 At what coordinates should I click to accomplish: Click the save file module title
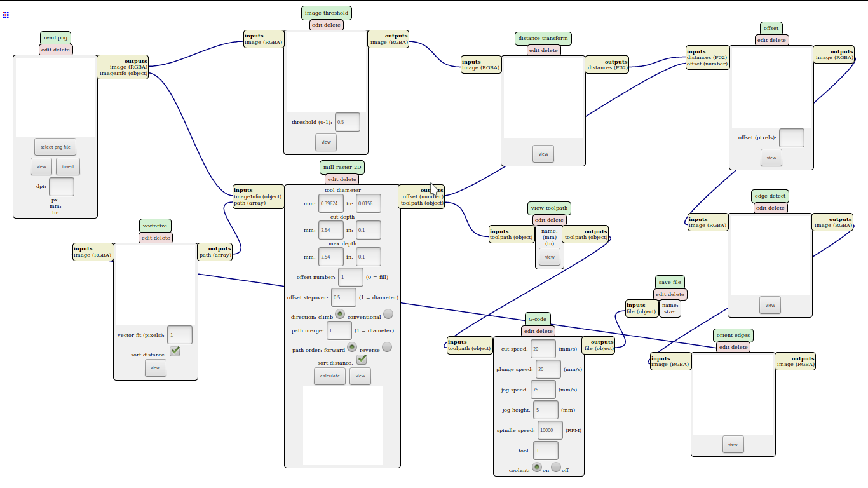(670, 282)
